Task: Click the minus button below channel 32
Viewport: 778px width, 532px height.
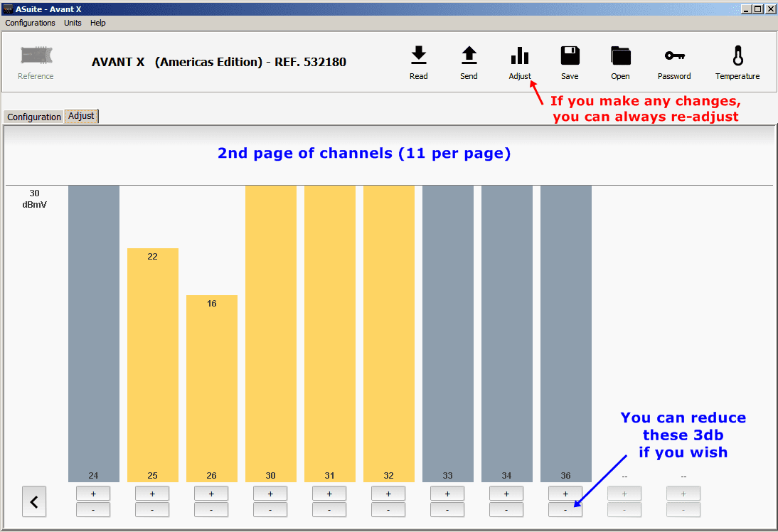Action: tap(388, 510)
